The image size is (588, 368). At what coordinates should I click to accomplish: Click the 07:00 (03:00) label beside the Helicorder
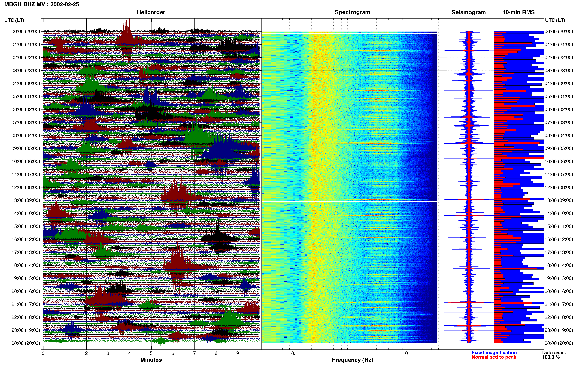tap(26, 122)
